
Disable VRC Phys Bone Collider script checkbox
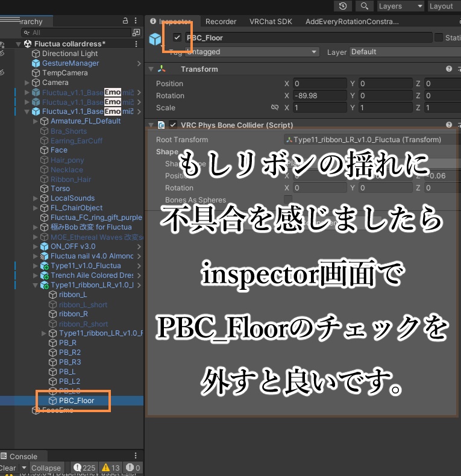(x=173, y=125)
